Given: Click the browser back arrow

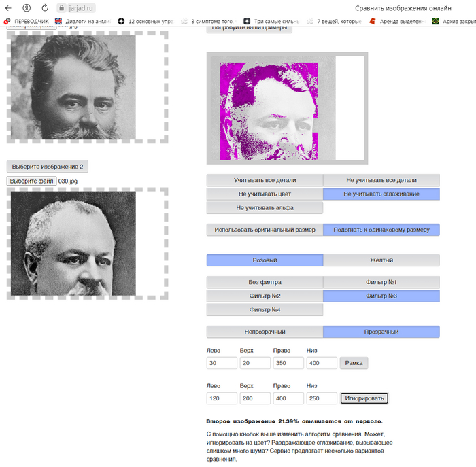Looking at the screenshot, I should (x=8, y=8).
